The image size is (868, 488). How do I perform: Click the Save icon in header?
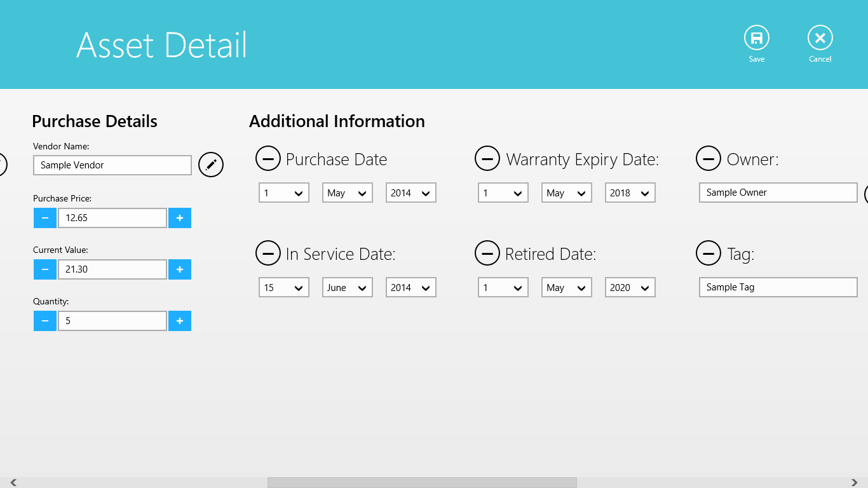pos(756,39)
